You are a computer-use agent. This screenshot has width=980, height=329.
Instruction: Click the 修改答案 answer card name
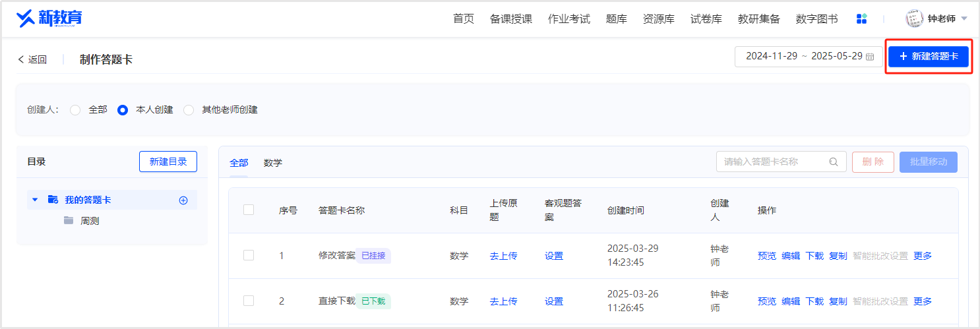[x=337, y=256]
